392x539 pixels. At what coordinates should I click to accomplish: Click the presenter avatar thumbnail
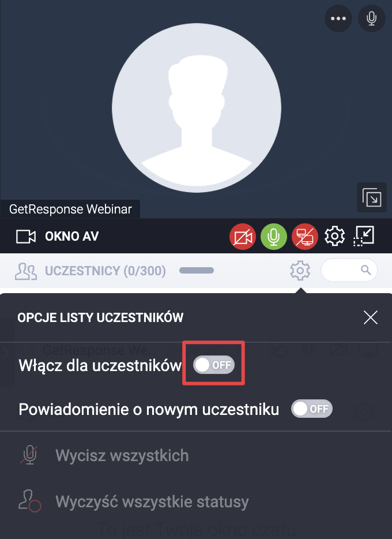(197, 108)
